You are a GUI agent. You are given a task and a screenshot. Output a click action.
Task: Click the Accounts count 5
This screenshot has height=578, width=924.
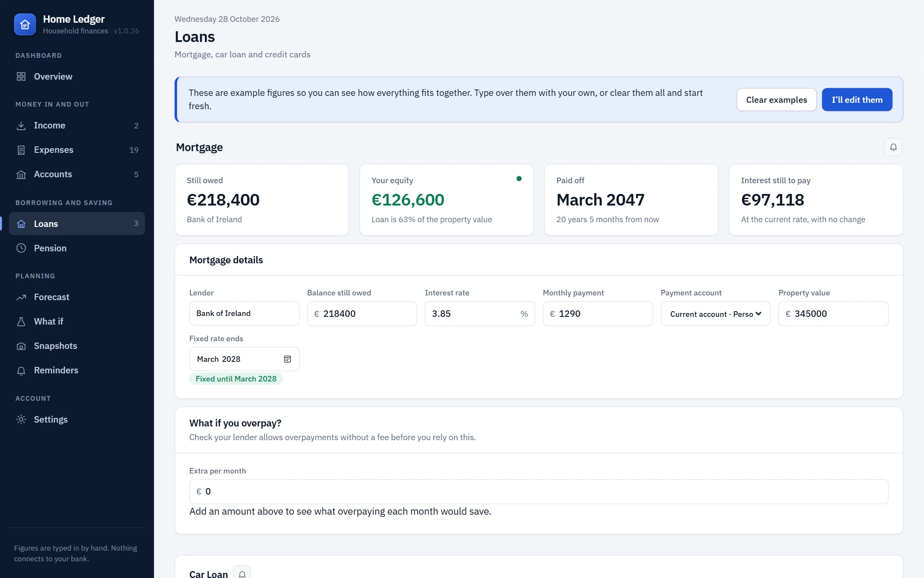click(x=136, y=174)
